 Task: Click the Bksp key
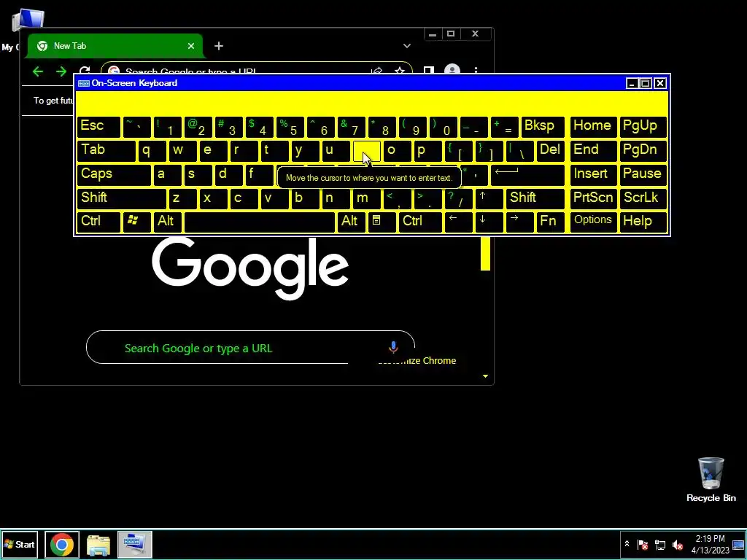[x=543, y=126]
